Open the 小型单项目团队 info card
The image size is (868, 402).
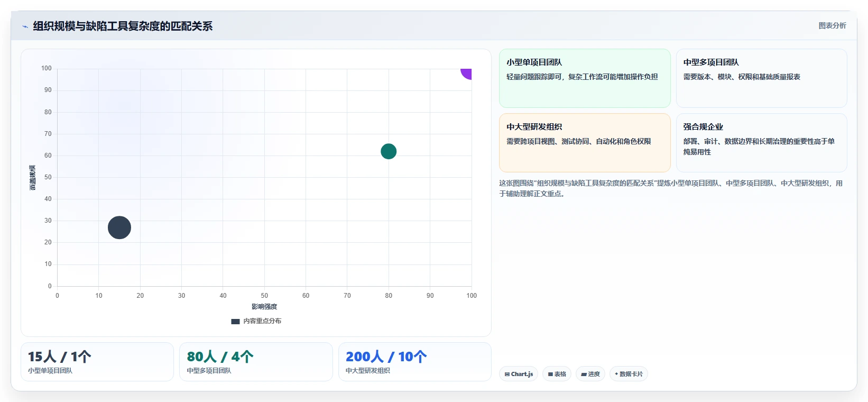click(x=585, y=78)
